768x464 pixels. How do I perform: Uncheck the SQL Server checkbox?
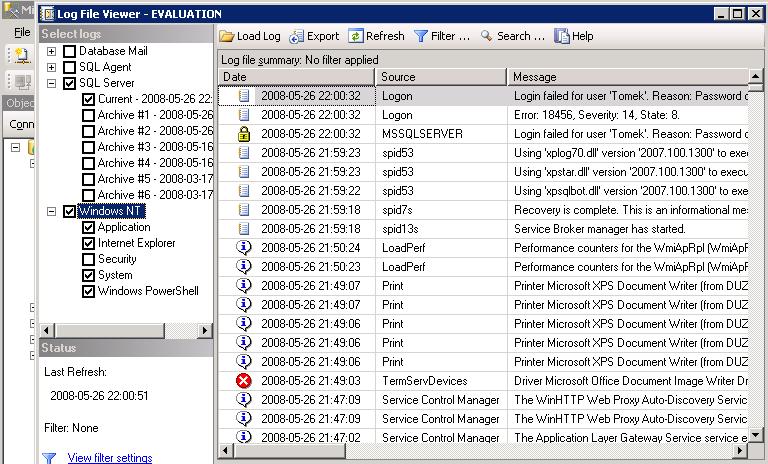[70, 83]
